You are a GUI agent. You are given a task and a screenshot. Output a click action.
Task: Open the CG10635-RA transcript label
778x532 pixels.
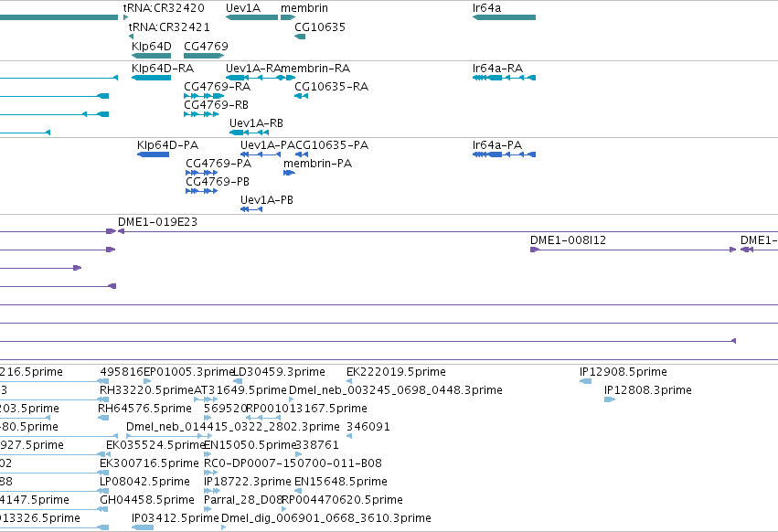pyautogui.click(x=332, y=86)
